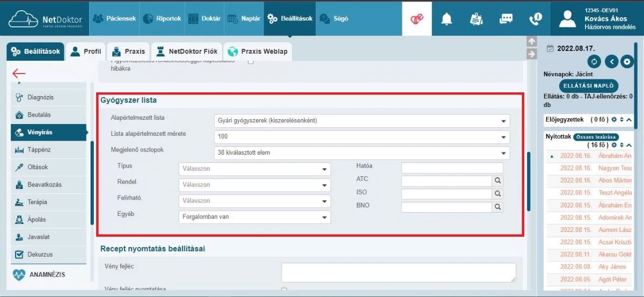Click the ATC field search magnifier

(497, 181)
